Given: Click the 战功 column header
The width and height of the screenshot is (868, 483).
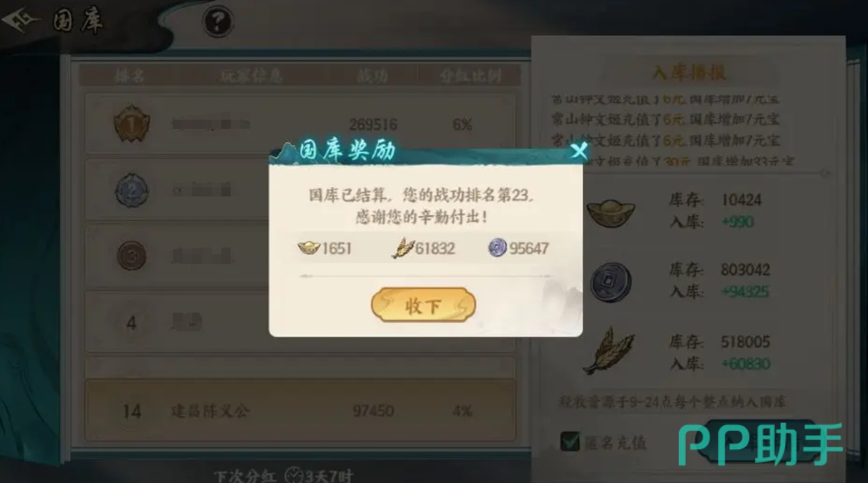Looking at the screenshot, I should [372, 76].
